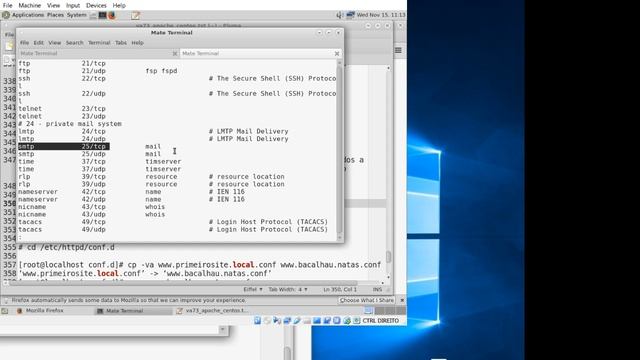
Task: Open the VirtualBox Devices menu
Action: [x=96, y=5]
